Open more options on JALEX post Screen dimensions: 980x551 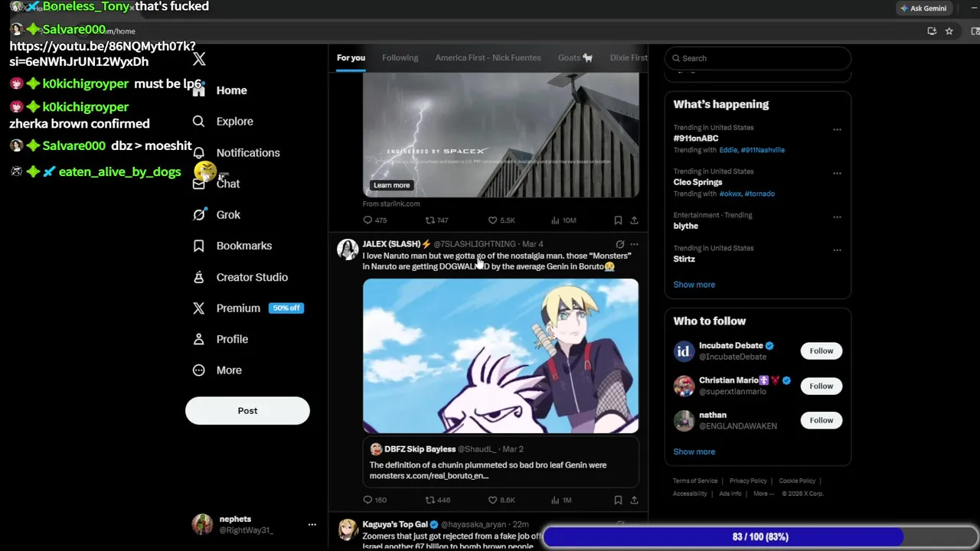click(634, 244)
